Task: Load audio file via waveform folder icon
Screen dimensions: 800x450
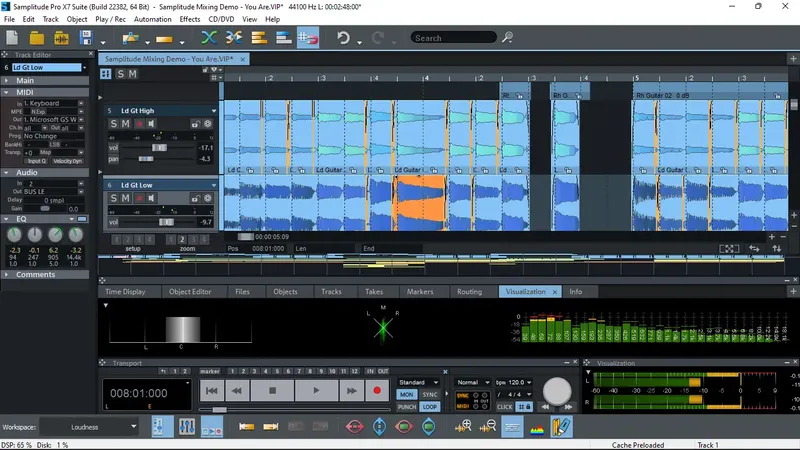Action: tap(61, 38)
